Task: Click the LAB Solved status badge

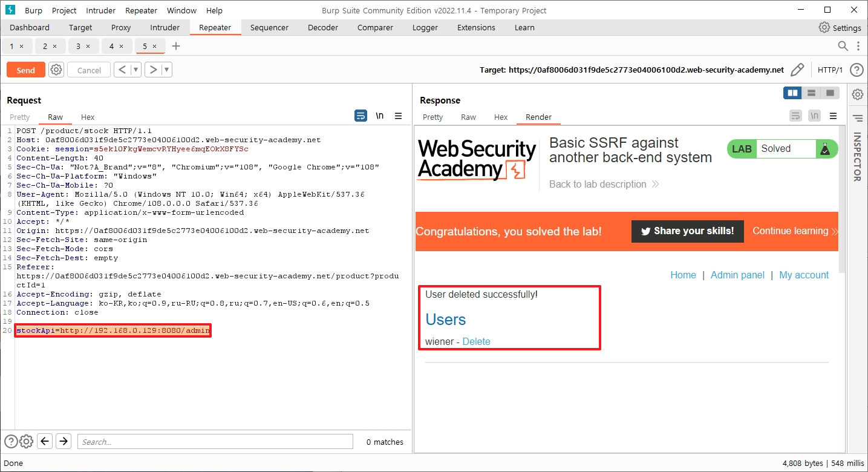Action: (782, 149)
